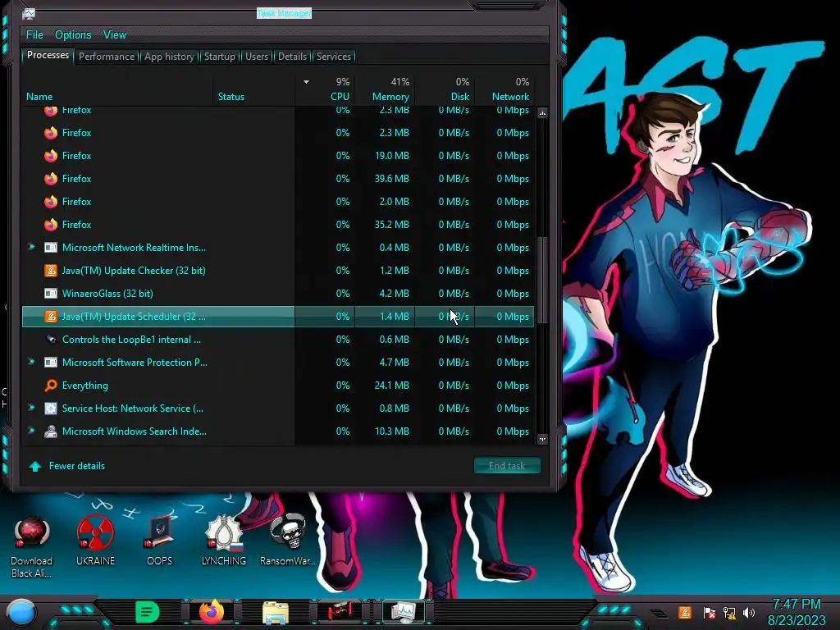Switch to the Performance tab
The height and width of the screenshot is (630, 840).
coord(107,57)
